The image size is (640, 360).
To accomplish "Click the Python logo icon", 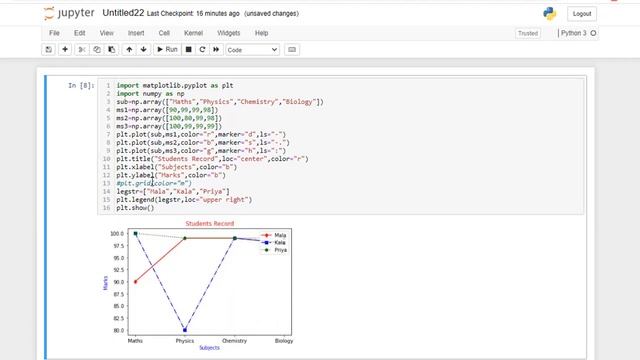I will [550, 13].
